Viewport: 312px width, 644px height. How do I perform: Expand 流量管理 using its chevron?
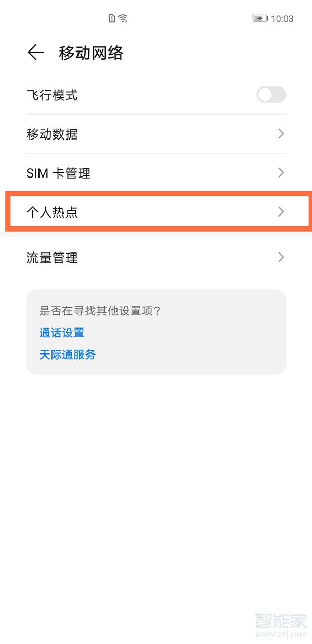[281, 257]
